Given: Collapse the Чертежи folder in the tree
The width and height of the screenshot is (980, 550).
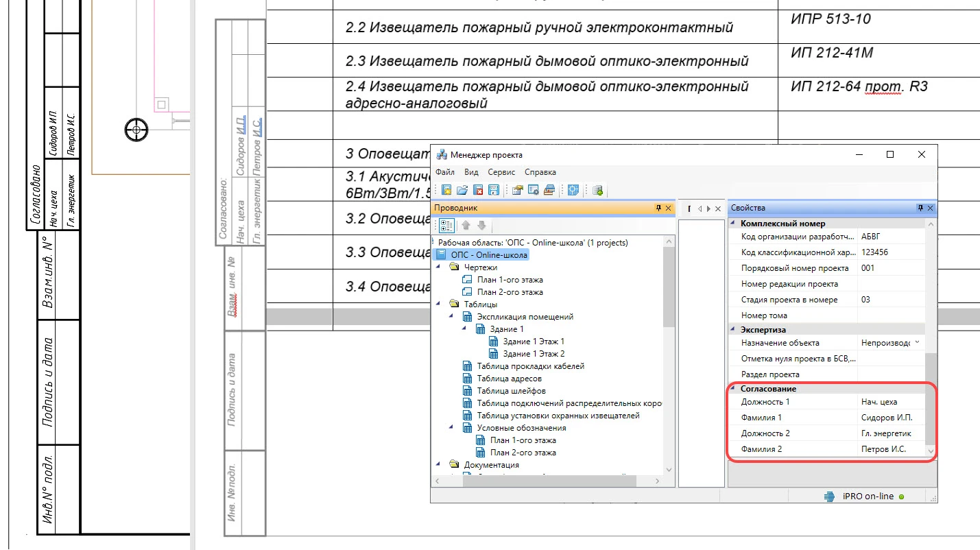Looking at the screenshot, I should click(438, 267).
